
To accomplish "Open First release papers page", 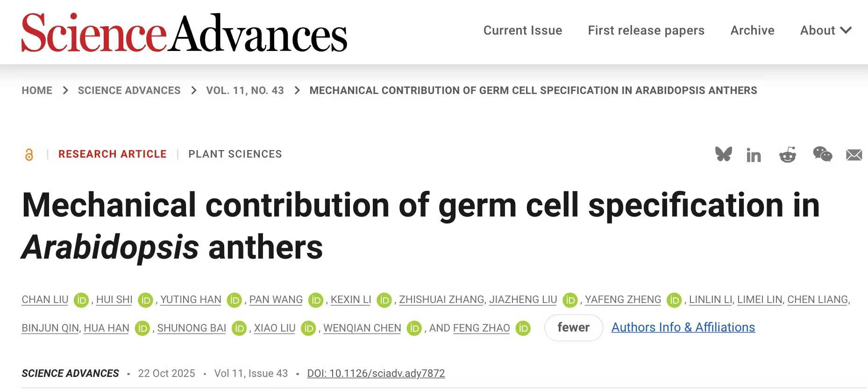I will pyautogui.click(x=646, y=30).
